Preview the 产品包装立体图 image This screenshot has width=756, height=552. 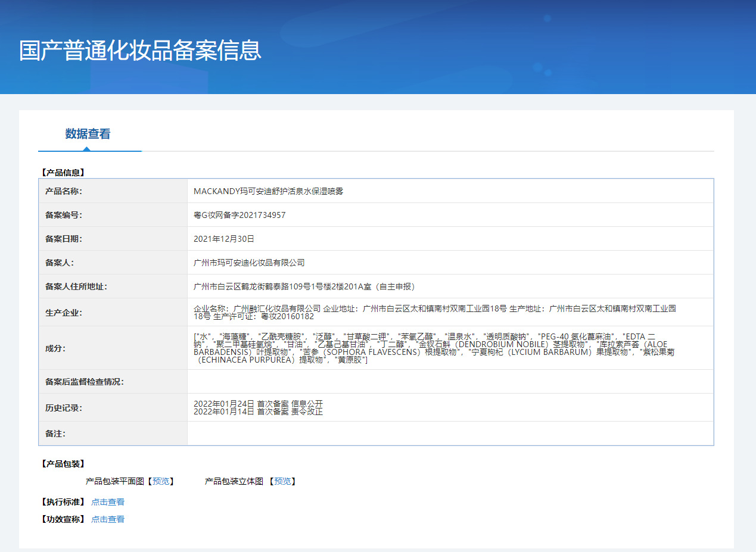pyautogui.click(x=283, y=481)
